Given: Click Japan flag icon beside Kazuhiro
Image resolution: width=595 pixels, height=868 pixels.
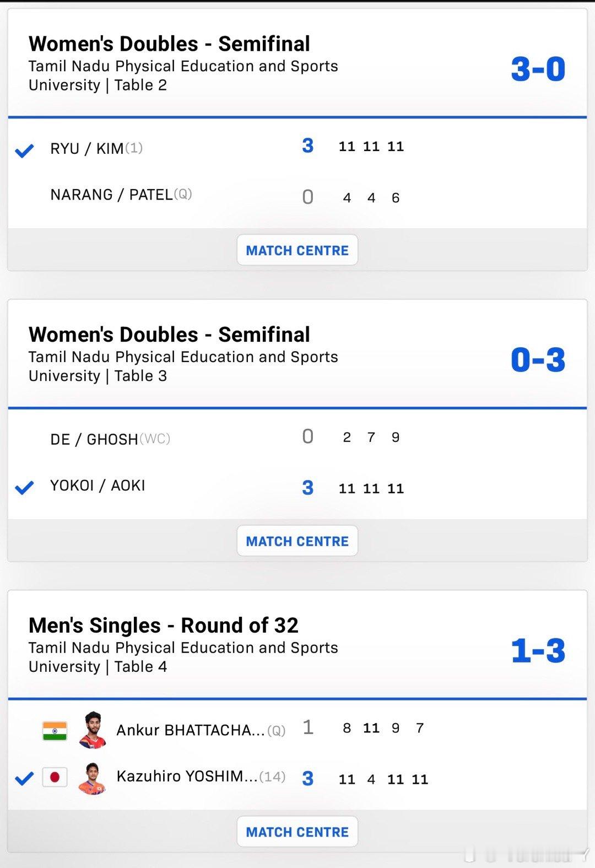Looking at the screenshot, I should pos(55,777).
